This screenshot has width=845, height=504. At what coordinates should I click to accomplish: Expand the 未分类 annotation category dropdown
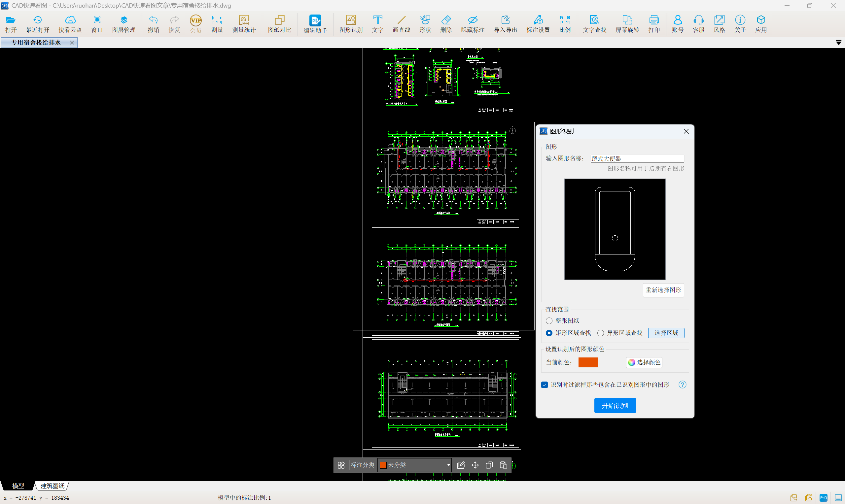(448, 465)
